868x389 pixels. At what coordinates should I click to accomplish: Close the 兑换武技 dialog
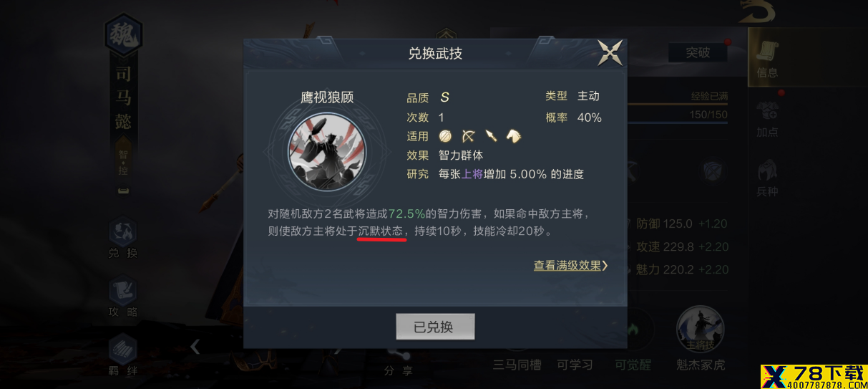[x=610, y=53]
